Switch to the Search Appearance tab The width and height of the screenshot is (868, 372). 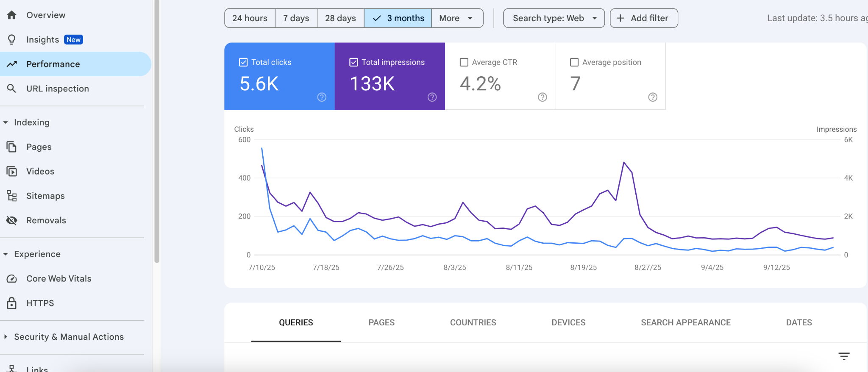point(686,322)
